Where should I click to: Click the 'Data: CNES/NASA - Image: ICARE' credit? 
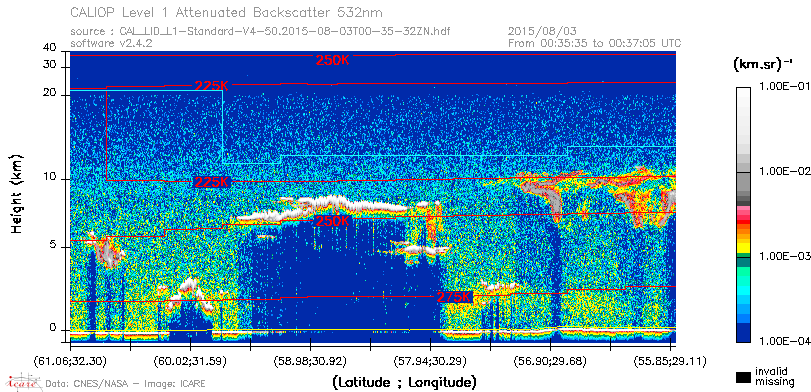click(126, 384)
